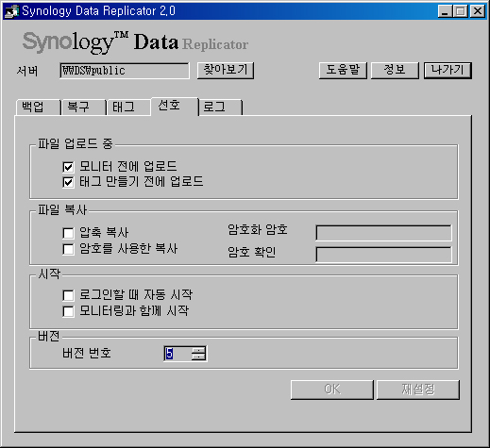Open the 복구 tab

pos(84,108)
